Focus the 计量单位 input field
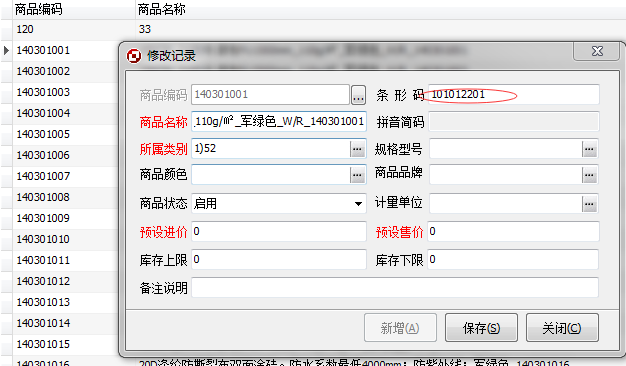626x366 pixels. tap(505, 204)
